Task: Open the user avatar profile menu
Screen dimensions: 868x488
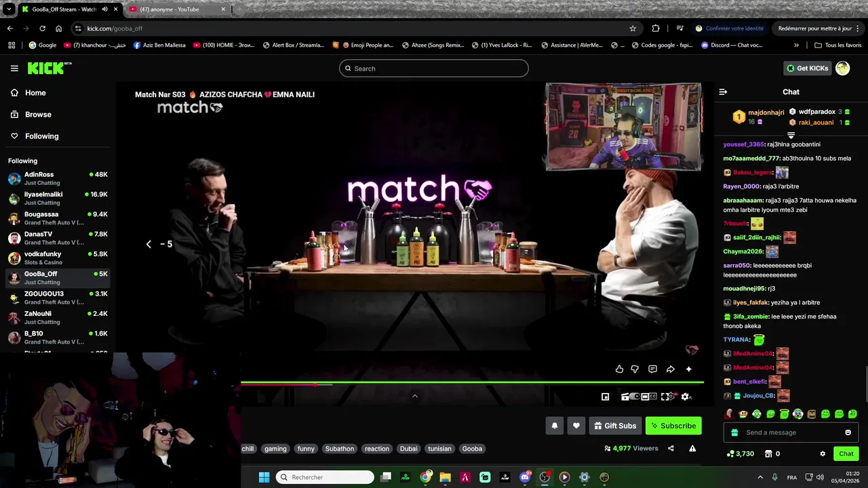Action: tap(843, 68)
